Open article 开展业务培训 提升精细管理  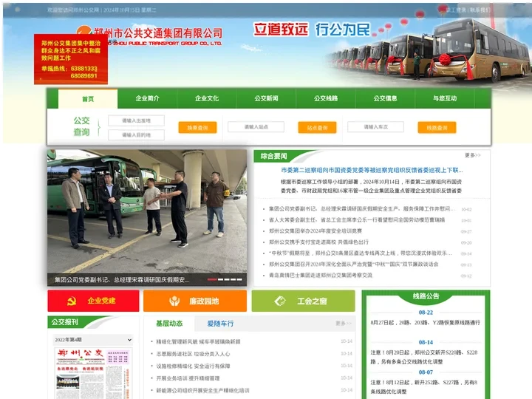pos(188,378)
